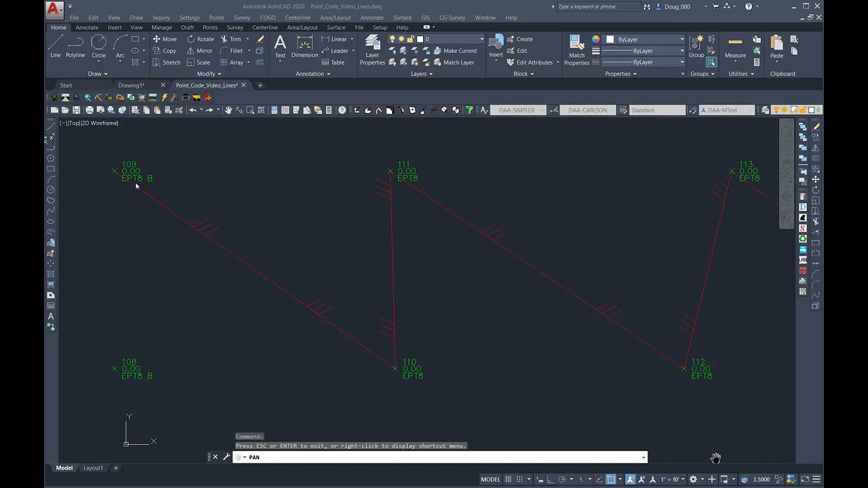Toggle MODEL space button in status bar
The width and height of the screenshot is (868, 488).
tap(490, 479)
